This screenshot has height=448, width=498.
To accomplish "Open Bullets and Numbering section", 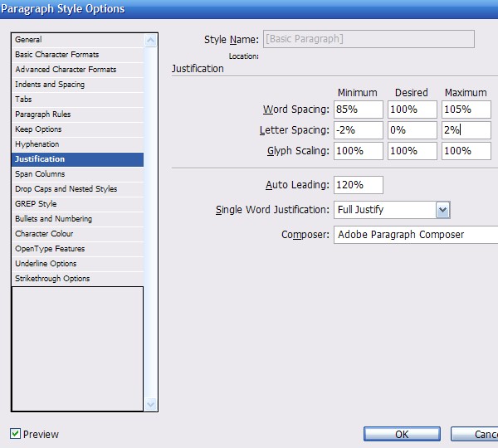I will point(53,219).
